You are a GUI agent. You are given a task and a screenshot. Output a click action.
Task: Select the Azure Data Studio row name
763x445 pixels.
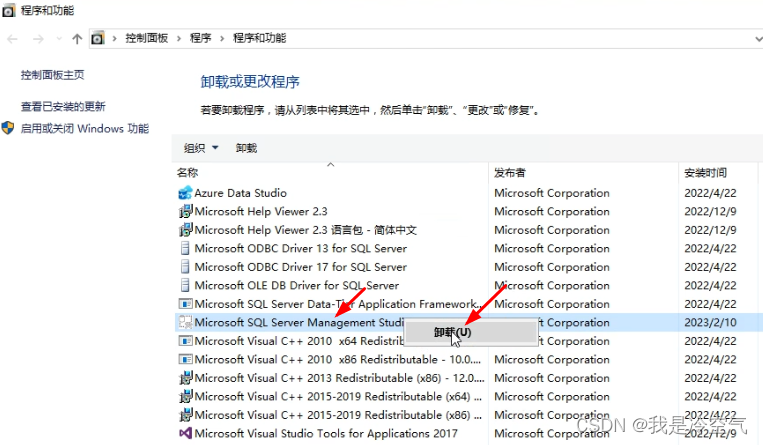(240, 193)
